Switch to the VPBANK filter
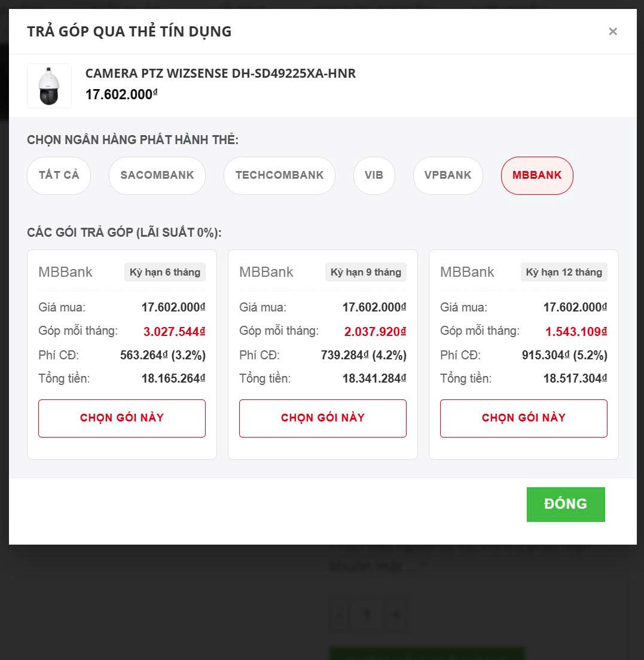The height and width of the screenshot is (660, 644). click(x=448, y=175)
